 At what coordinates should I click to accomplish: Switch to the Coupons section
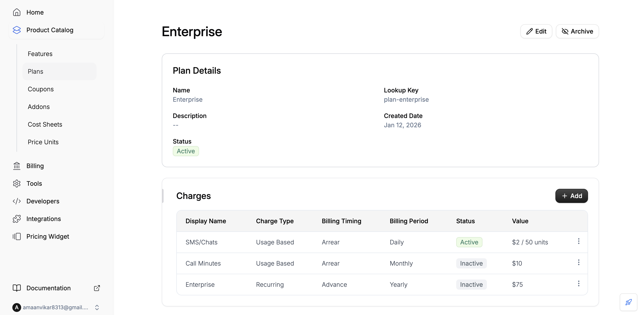(x=41, y=89)
